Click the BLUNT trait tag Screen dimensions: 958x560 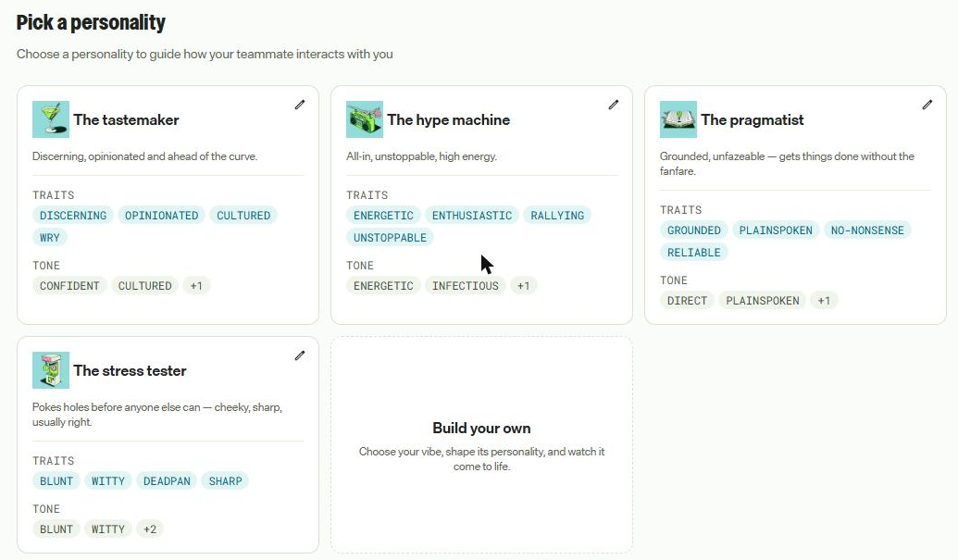[56, 481]
